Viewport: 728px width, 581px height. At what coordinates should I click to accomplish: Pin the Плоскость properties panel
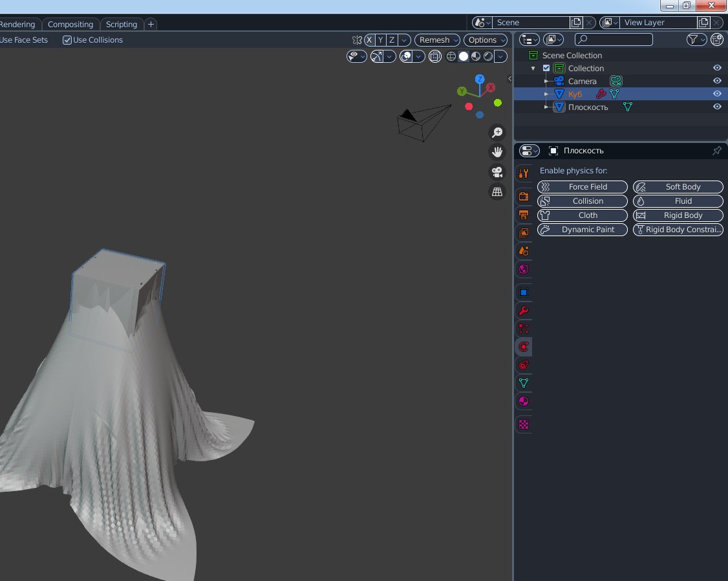pyautogui.click(x=717, y=151)
